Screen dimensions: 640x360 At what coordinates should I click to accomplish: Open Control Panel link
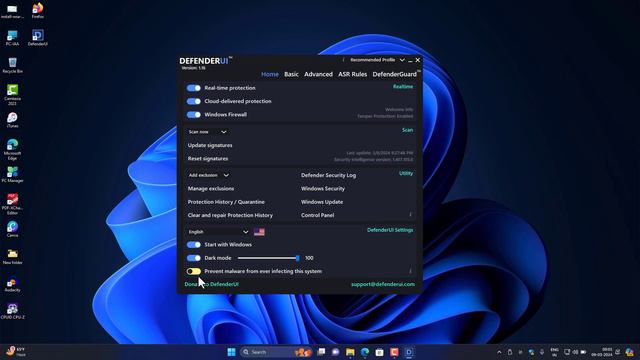(318, 215)
